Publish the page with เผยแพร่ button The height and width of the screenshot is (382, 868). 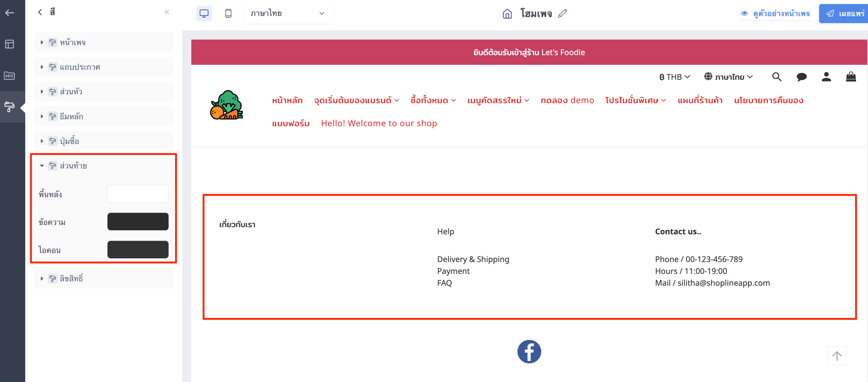844,13
